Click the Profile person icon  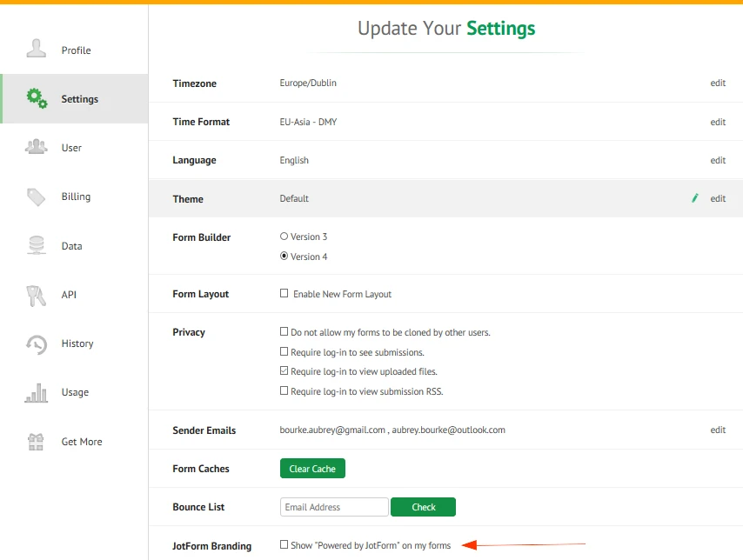(x=36, y=49)
